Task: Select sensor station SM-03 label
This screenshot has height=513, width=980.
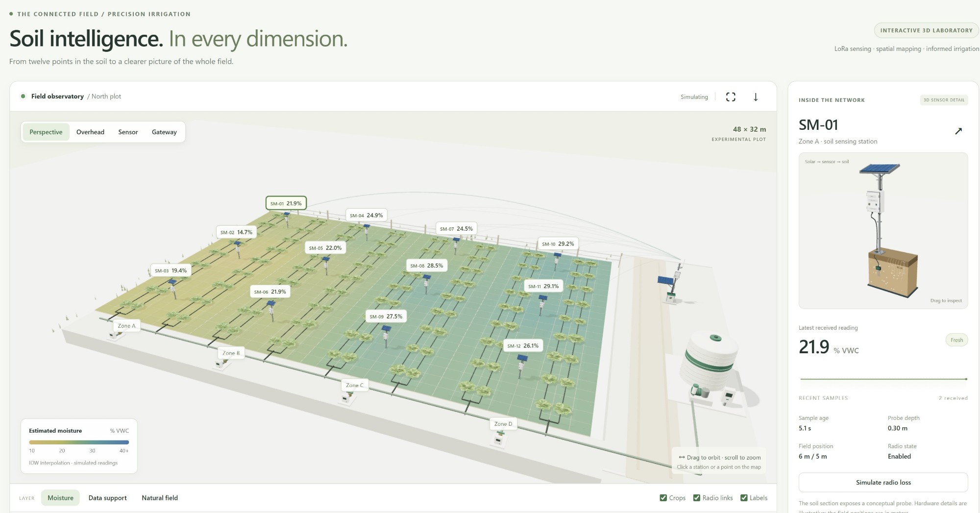Action: pos(171,270)
